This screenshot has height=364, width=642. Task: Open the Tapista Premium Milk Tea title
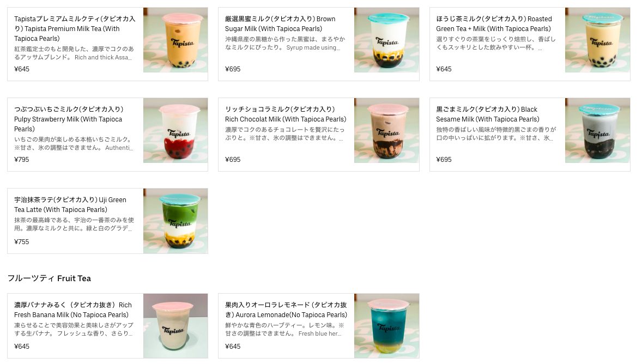click(75, 29)
